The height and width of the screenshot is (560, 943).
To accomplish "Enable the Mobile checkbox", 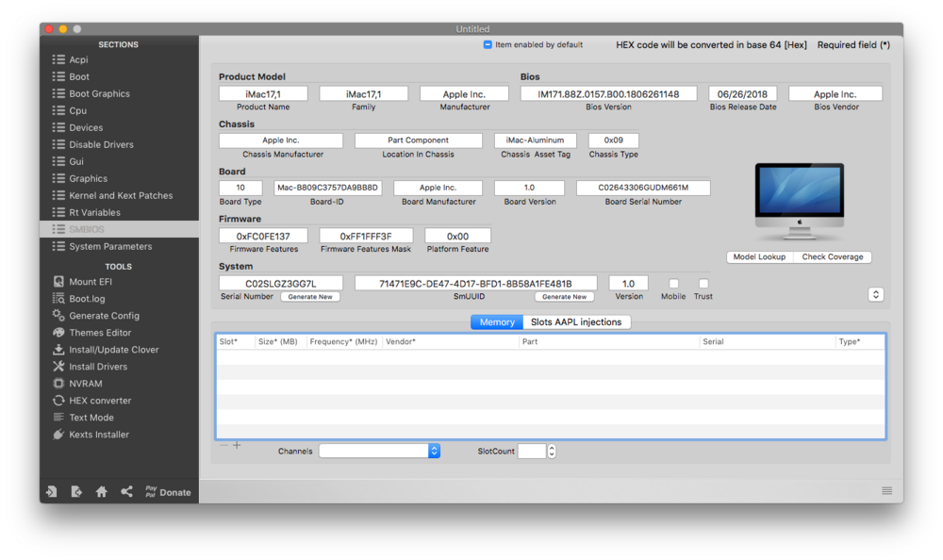I will (673, 284).
